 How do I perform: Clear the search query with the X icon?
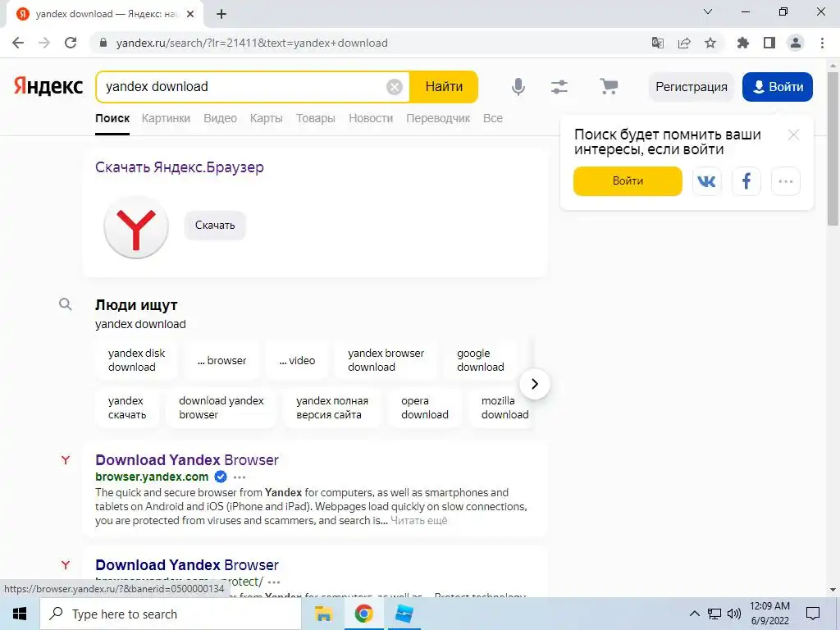[x=395, y=86]
